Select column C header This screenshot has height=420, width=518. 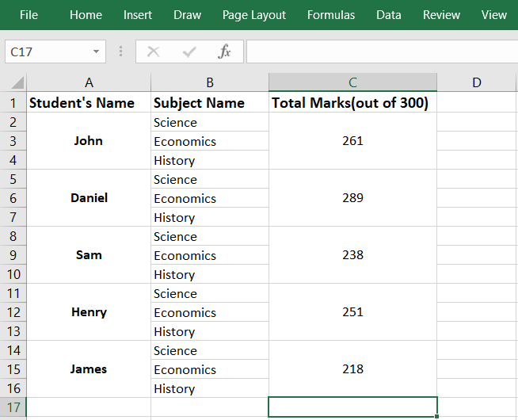coord(352,82)
